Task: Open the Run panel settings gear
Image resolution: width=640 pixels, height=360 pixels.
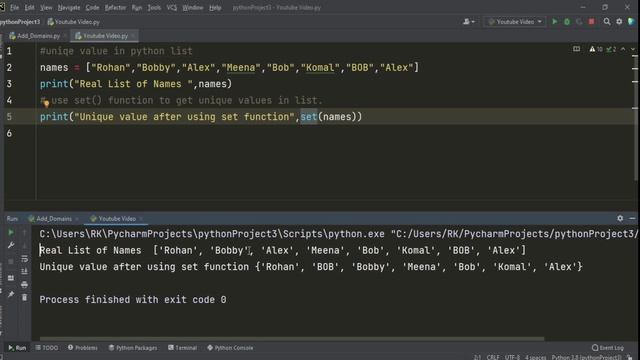Action: tap(620, 218)
